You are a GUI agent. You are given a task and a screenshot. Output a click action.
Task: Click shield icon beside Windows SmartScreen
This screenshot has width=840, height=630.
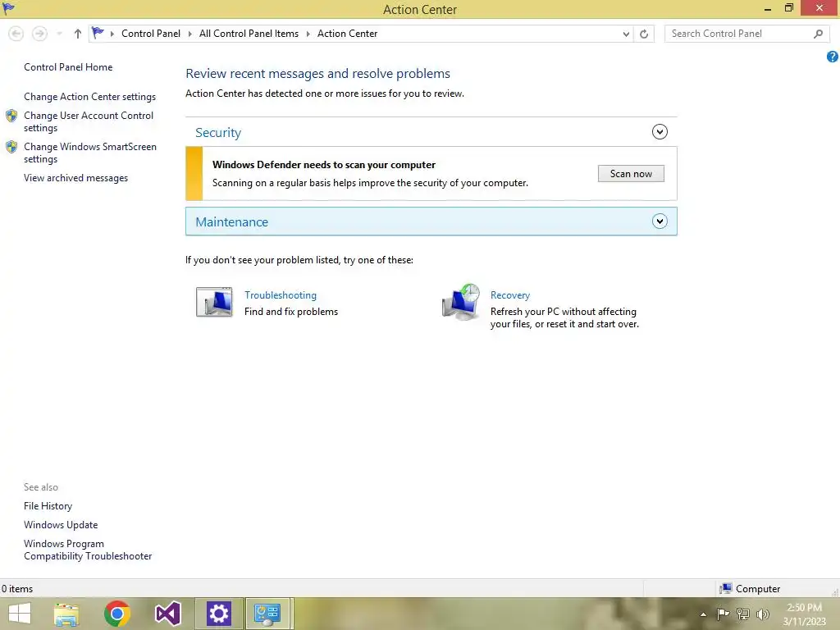(x=11, y=147)
